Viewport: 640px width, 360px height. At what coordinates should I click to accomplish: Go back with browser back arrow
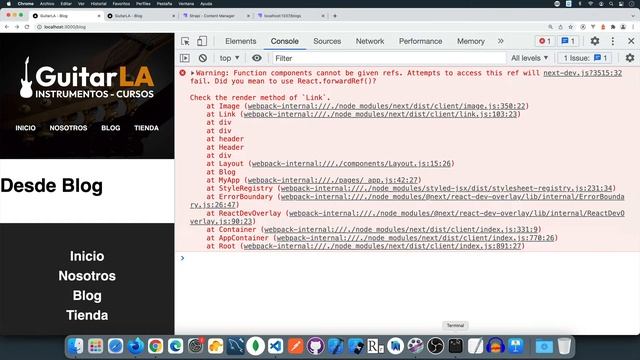tap(7, 27)
